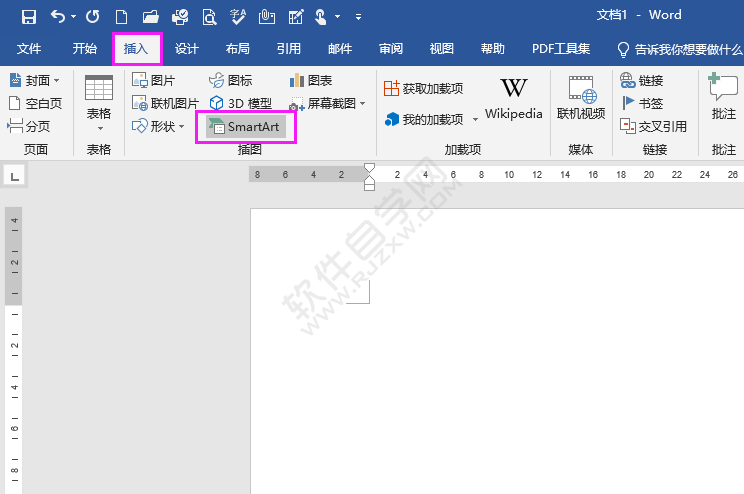744x494 pixels.
Task: Open the 帮助 (Help) tab
Action: pos(493,49)
